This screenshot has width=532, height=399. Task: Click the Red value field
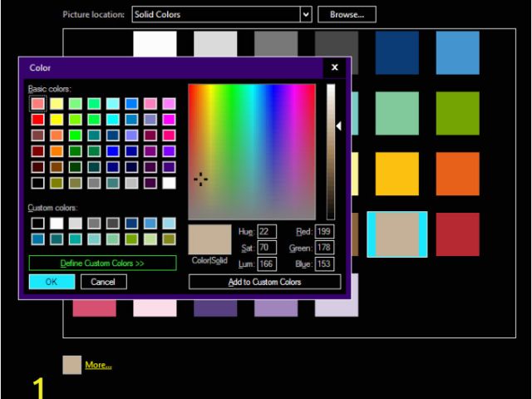[325, 231]
